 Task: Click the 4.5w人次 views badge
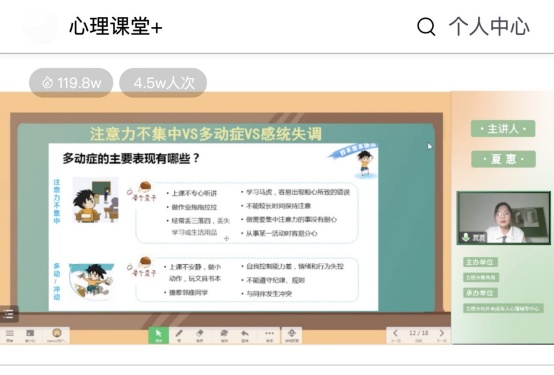click(163, 83)
